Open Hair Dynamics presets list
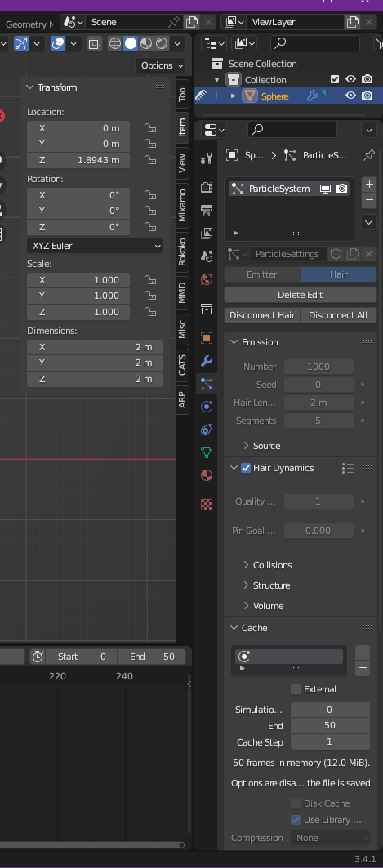The width and height of the screenshot is (383, 868). [348, 469]
